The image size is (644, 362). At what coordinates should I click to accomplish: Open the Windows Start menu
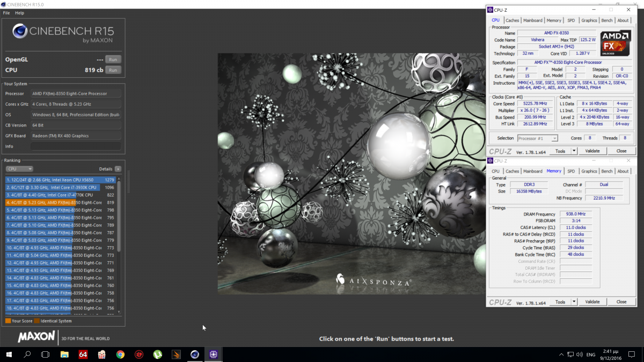tap(9, 354)
